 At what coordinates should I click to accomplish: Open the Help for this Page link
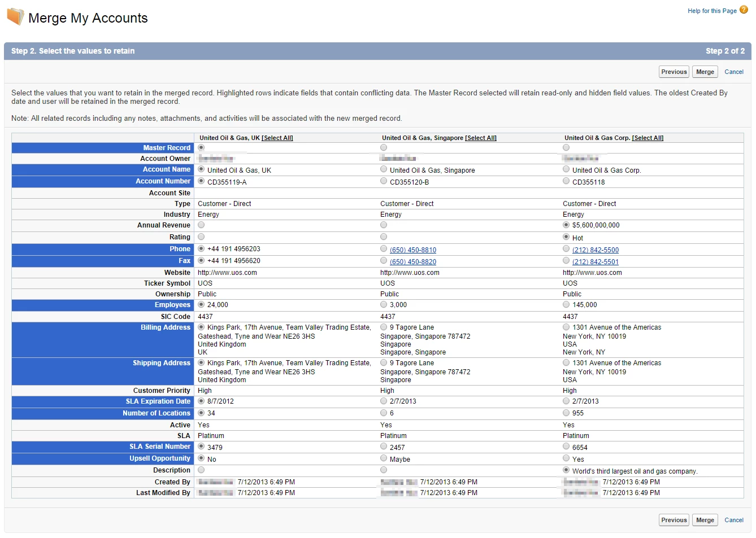point(712,11)
